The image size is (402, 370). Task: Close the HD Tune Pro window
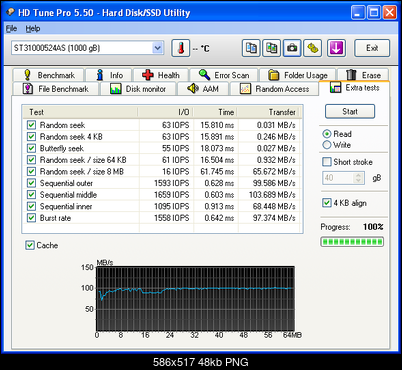coord(389,13)
